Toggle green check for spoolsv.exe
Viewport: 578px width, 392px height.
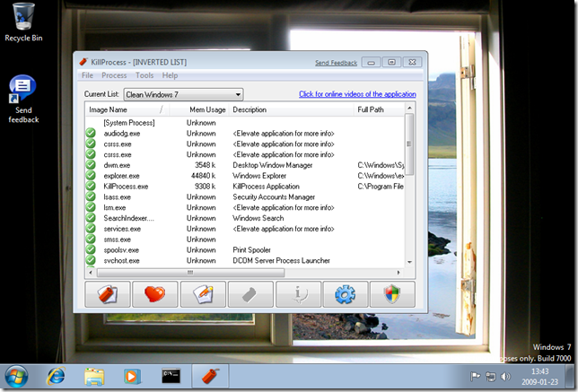click(91, 249)
